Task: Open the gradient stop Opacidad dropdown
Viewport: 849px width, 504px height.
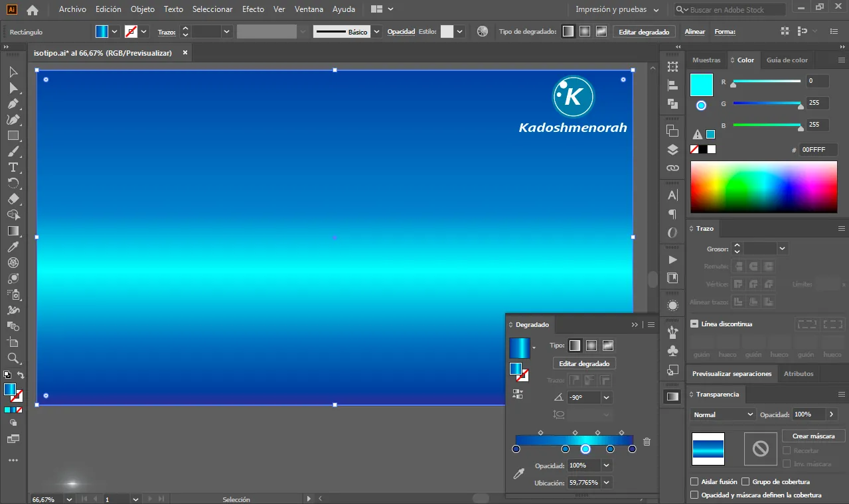Action: pyautogui.click(x=606, y=466)
